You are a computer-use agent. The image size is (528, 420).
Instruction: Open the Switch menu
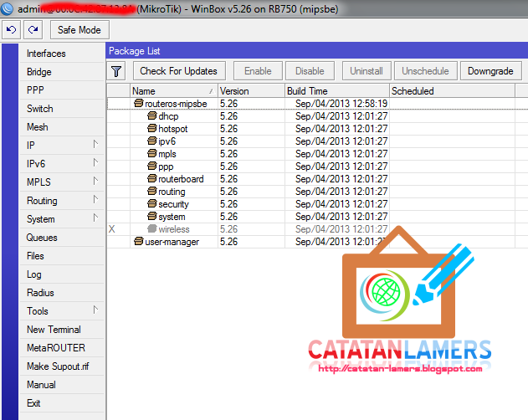coord(62,109)
